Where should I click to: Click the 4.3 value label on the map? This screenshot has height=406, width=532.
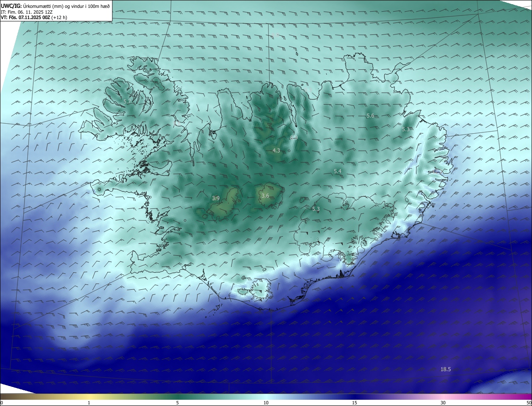pos(276,150)
